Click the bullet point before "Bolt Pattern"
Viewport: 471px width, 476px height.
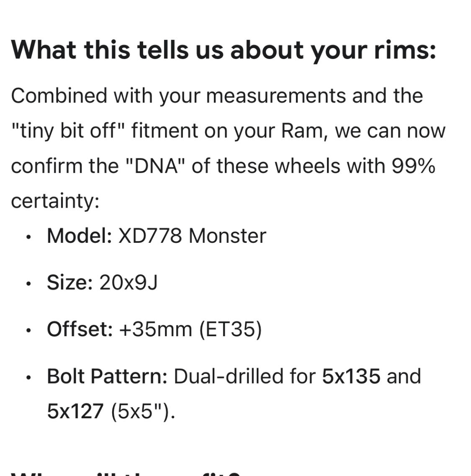(x=28, y=378)
